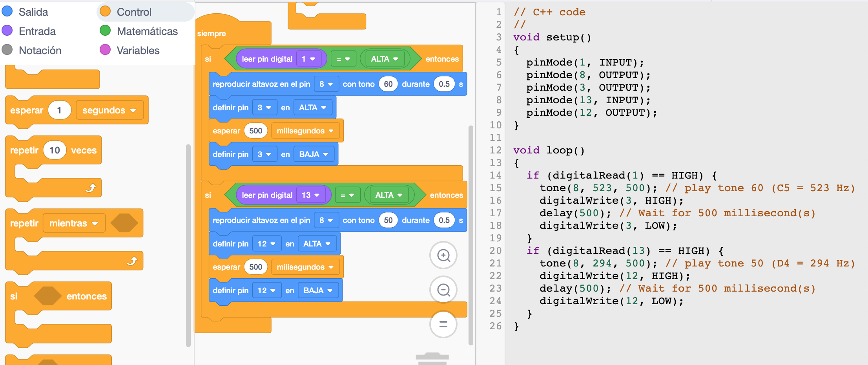This screenshot has height=365, width=868.
Task: Open pin 13 dropdown in leer pin digital
Action: [311, 195]
